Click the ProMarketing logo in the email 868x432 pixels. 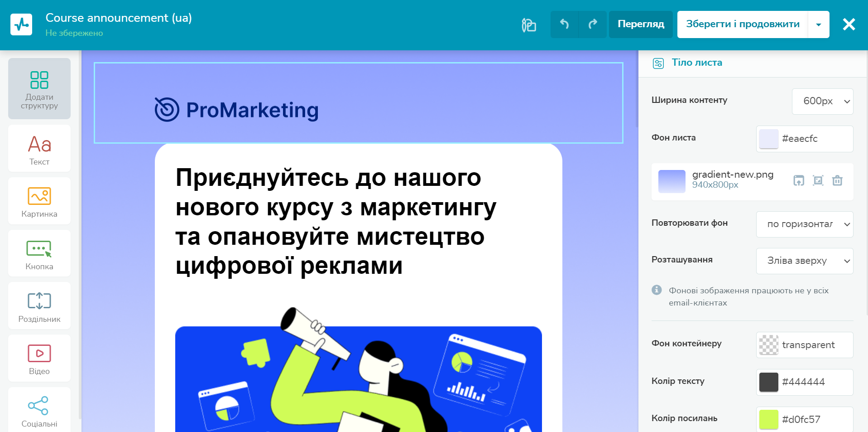click(x=237, y=110)
